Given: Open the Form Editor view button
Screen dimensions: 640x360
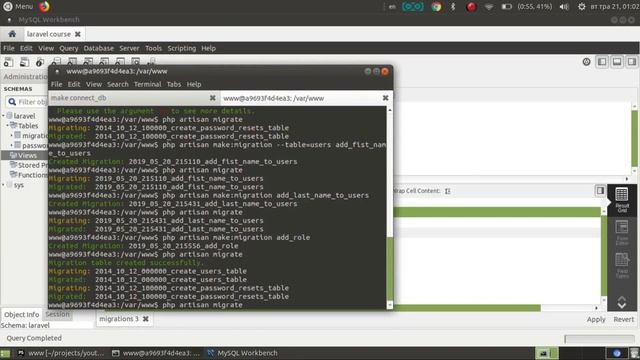Looking at the screenshot, I should point(622,233).
